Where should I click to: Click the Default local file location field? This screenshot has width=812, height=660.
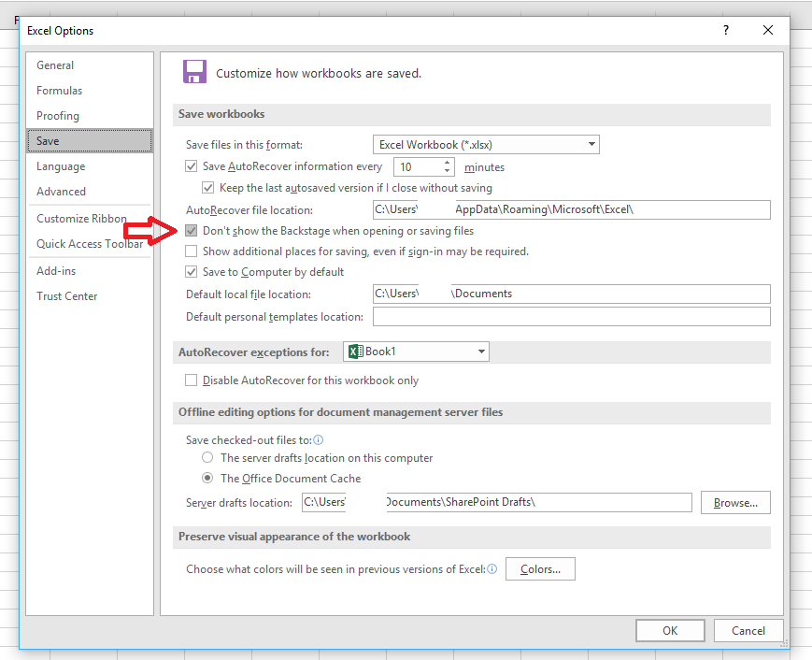click(571, 294)
